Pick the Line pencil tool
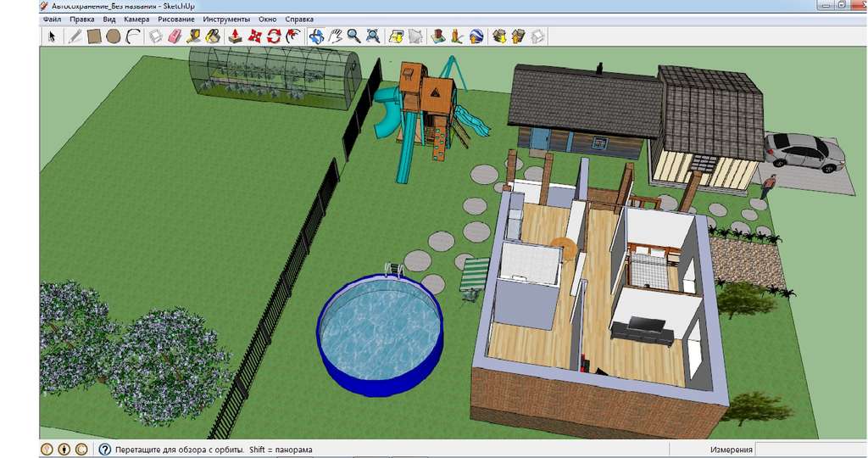The image size is (868, 458). click(x=75, y=36)
